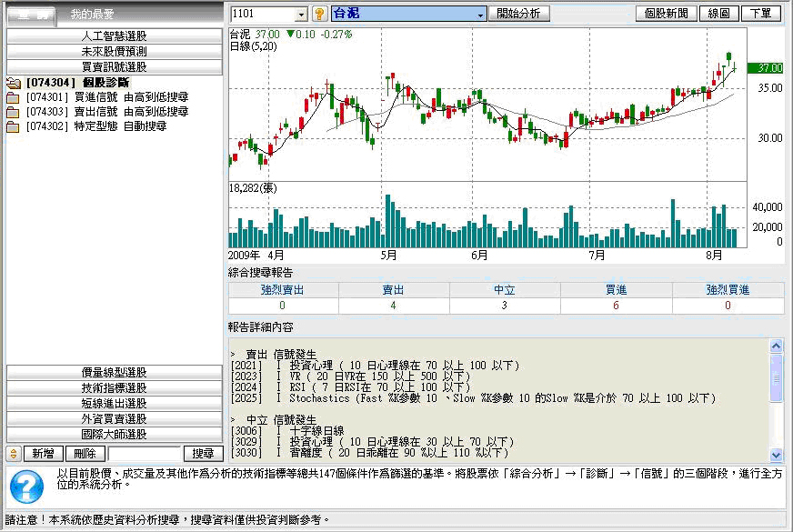Click the 中立 count value 3
The width and height of the screenshot is (793, 532).
point(504,306)
